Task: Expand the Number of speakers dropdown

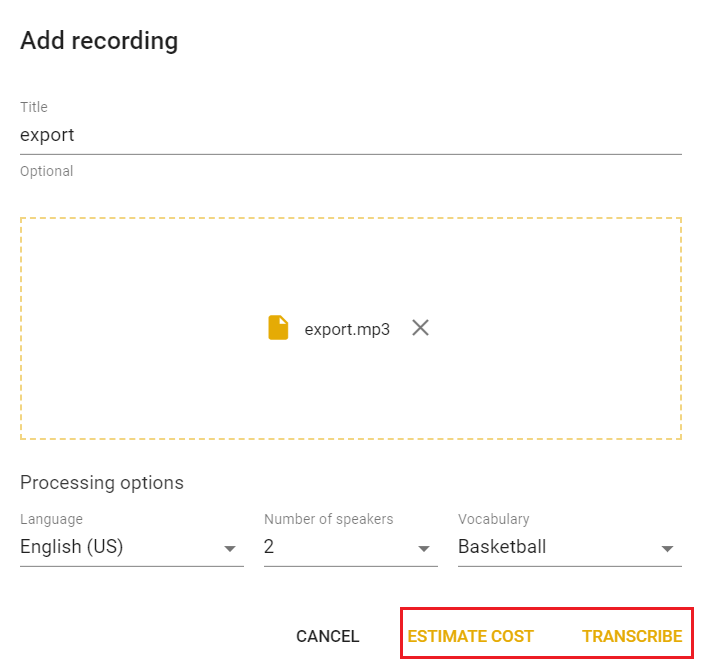Action: tap(350, 547)
